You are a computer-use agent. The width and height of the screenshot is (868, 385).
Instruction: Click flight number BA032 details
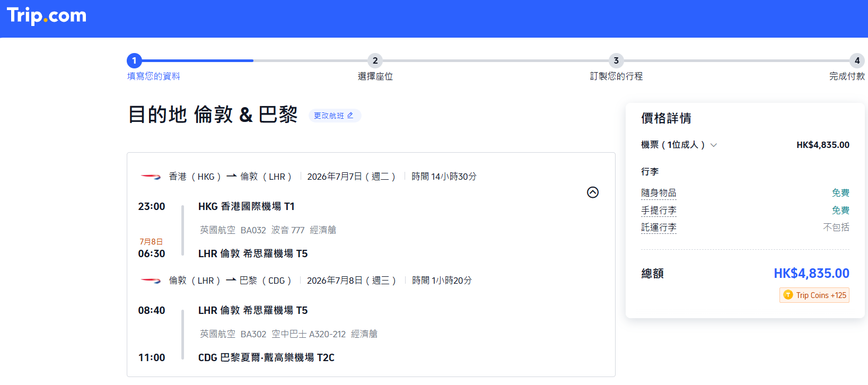coord(253,230)
